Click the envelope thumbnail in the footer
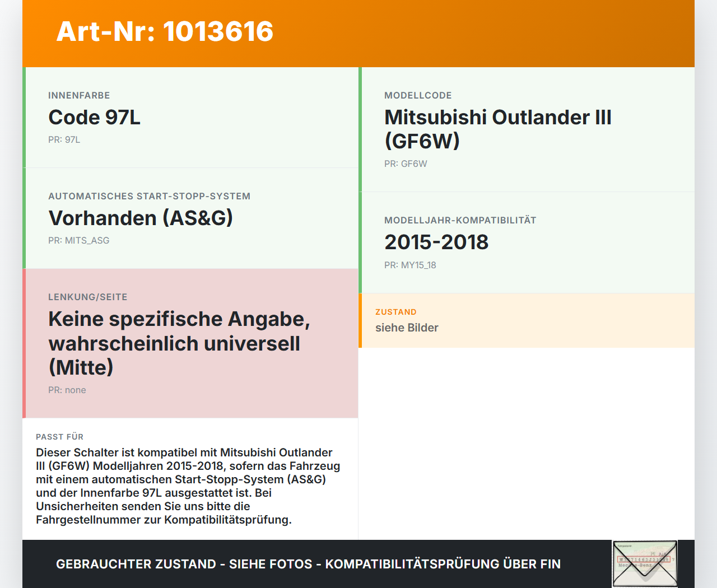The image size is (717, 588). [645, 564]
